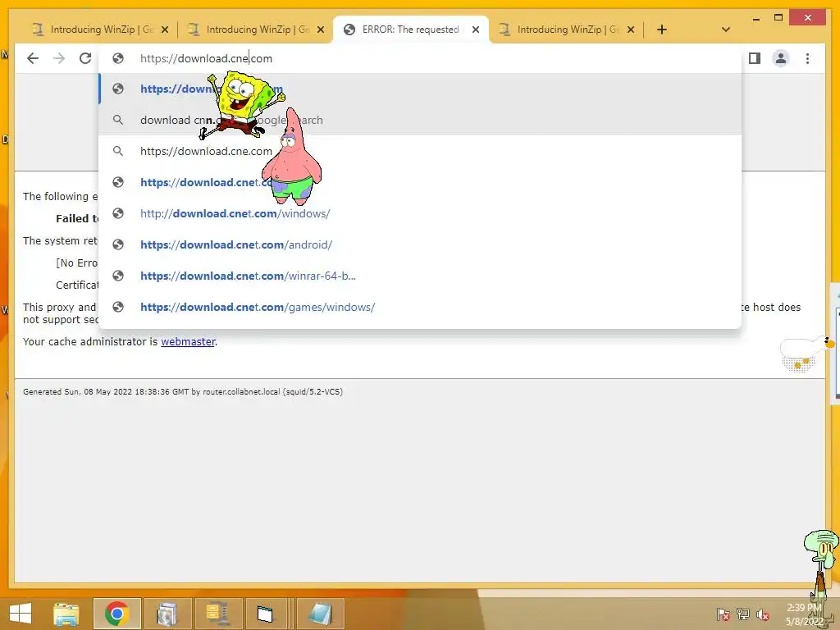The image size is (840, 630).
Task: Click the muted volume tray icon
Action: tap(763, 614)
